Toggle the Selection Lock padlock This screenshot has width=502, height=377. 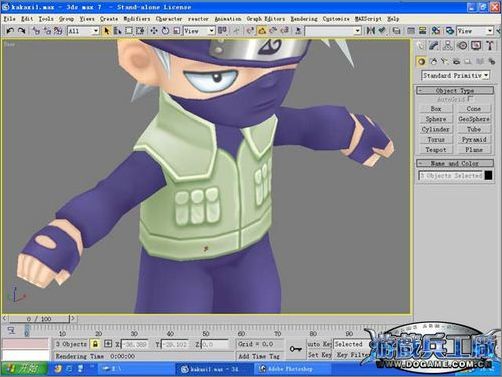[95, 344]
